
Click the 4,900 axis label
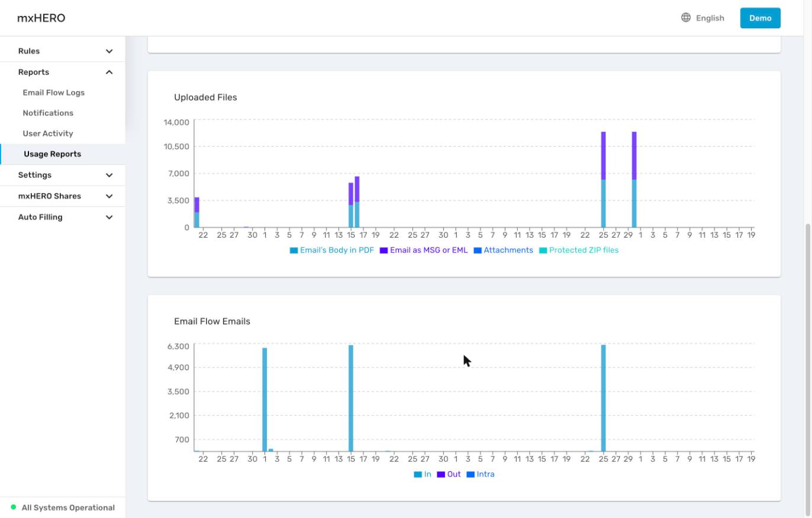coord(178,367)
